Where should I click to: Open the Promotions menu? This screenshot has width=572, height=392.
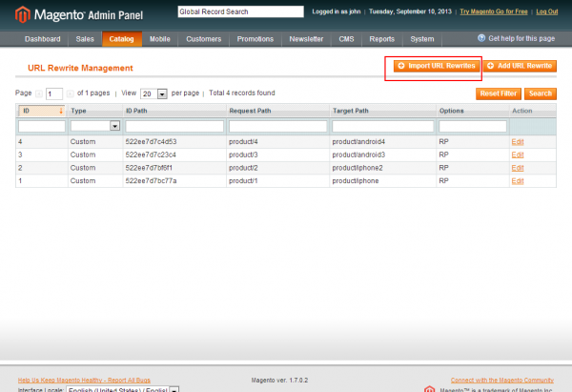pos(255,39)
